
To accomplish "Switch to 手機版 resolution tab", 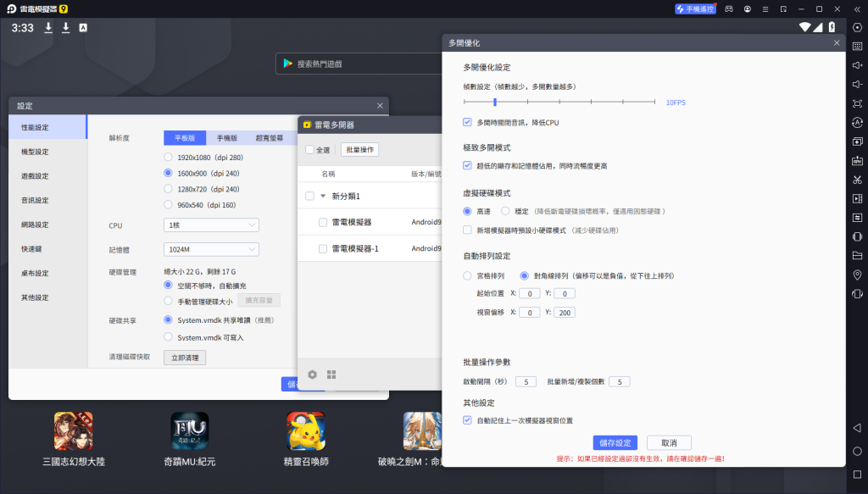I will pos(226,138).
